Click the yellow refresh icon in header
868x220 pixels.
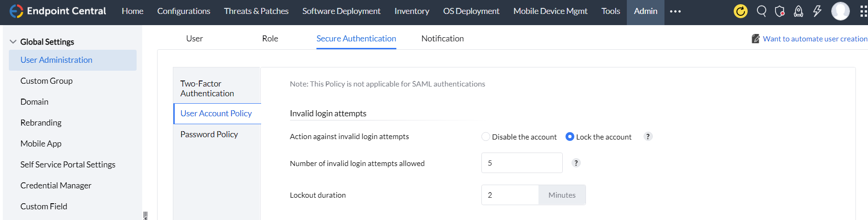tap(740, 11)
